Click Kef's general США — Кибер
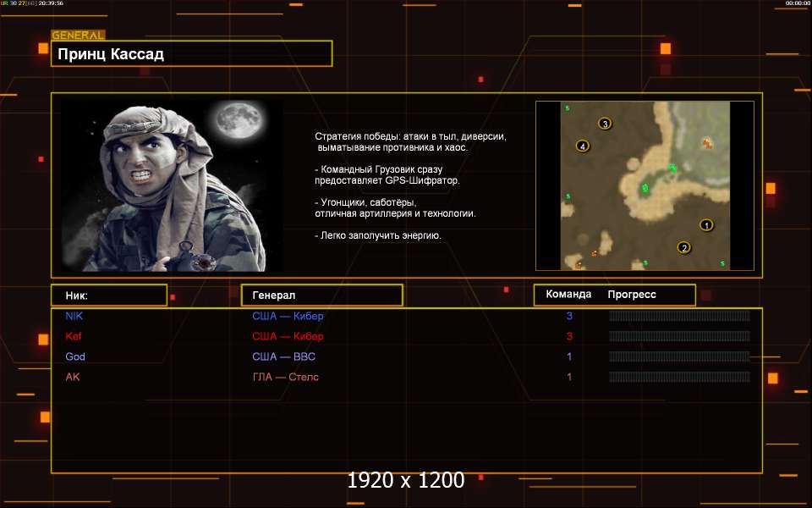The image size is (812, 508). click(x=288, y=336)
